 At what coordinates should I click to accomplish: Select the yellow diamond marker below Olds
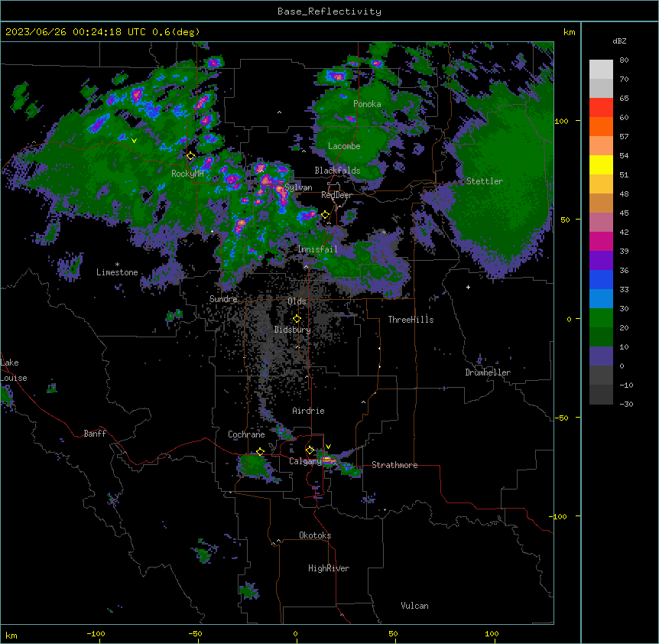297,319
